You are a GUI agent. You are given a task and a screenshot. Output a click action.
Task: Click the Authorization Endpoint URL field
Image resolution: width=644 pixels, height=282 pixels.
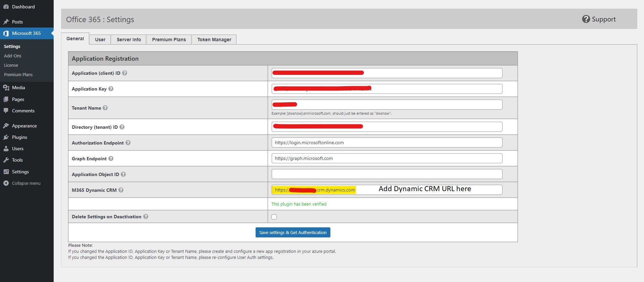pos(387,143)
